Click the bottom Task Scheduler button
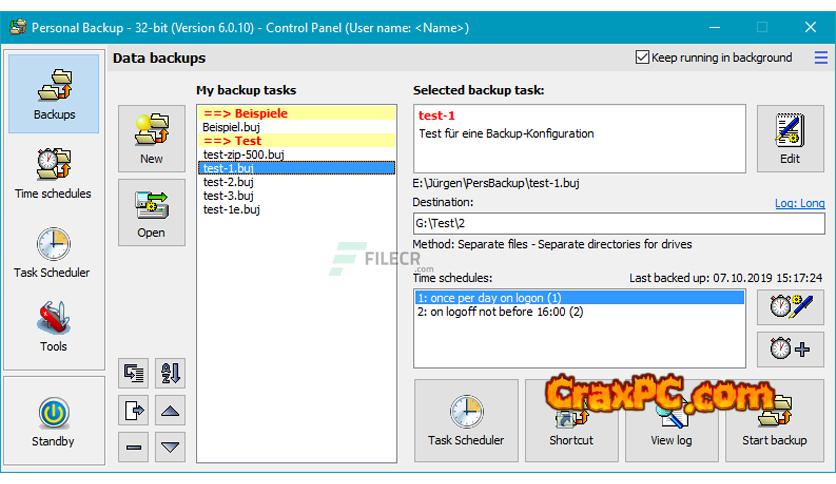Screen dimensions: 836x484 466,420
